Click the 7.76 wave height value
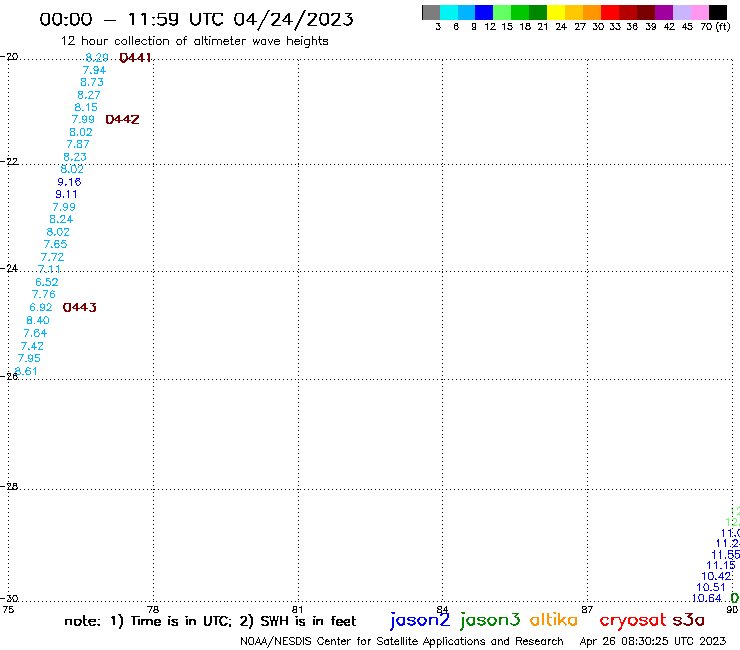The height and width of the screenshot is (650, 740). click(43, 294)
